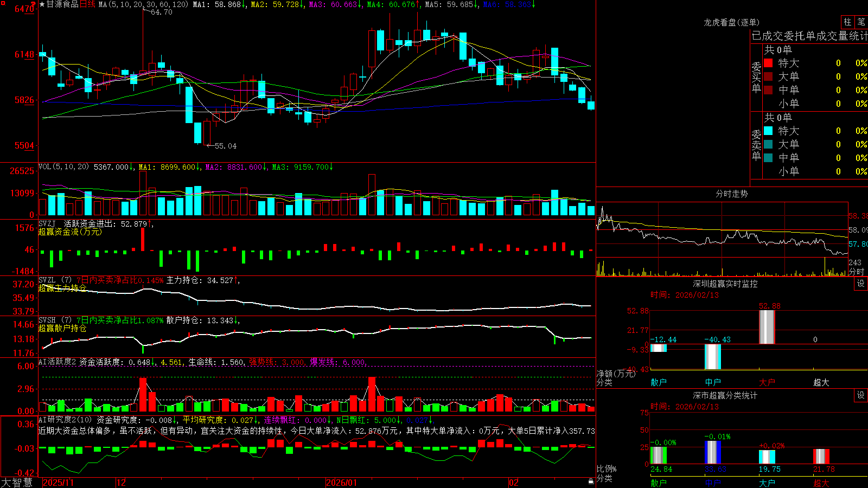The image size is (868, 488).
Task: Click the 大户 52.88 bar in real-time monitor
Action: click(767, 327)
